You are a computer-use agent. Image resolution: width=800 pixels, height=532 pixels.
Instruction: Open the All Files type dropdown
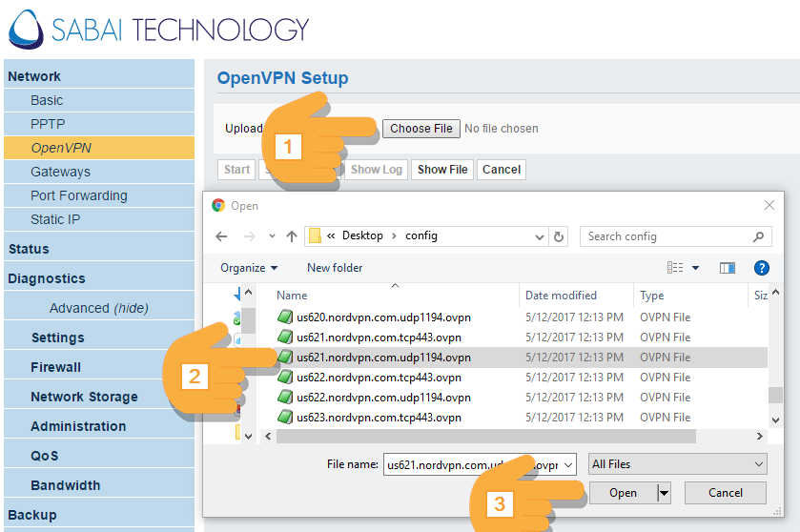(x=678, y=464)
